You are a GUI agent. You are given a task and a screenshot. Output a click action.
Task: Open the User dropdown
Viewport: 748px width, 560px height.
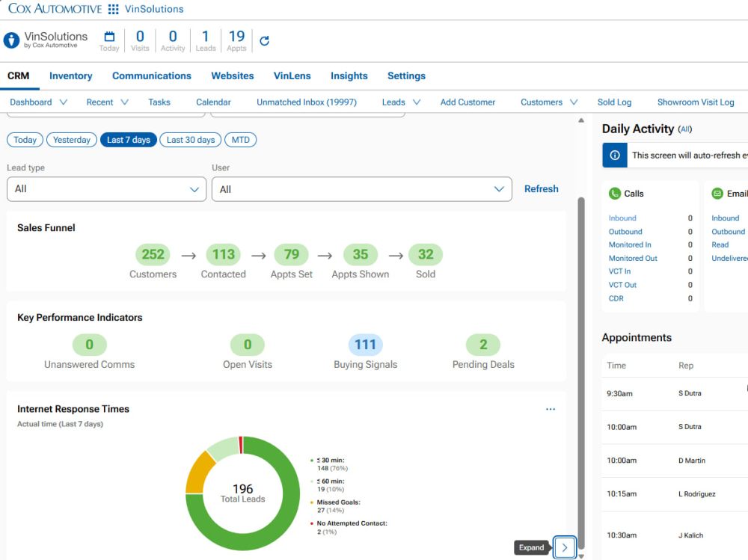click(x=361, y=189)
